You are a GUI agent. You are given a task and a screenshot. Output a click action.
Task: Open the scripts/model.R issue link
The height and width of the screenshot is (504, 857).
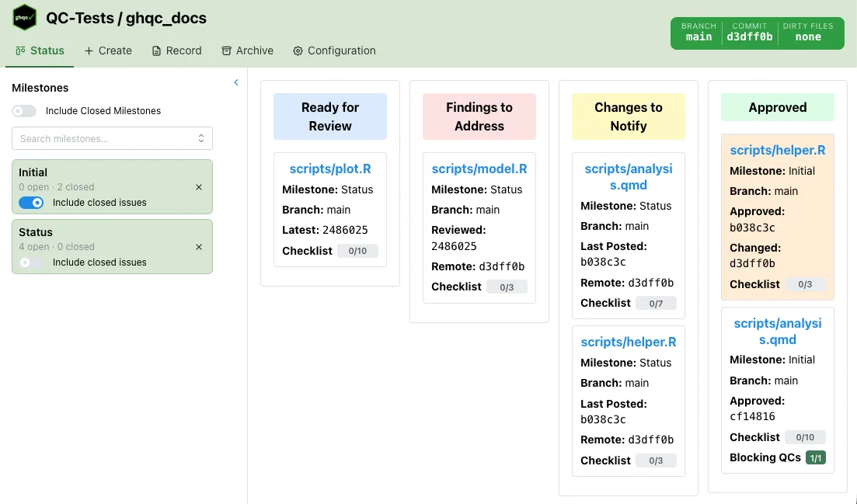click(x=479, y=169)
